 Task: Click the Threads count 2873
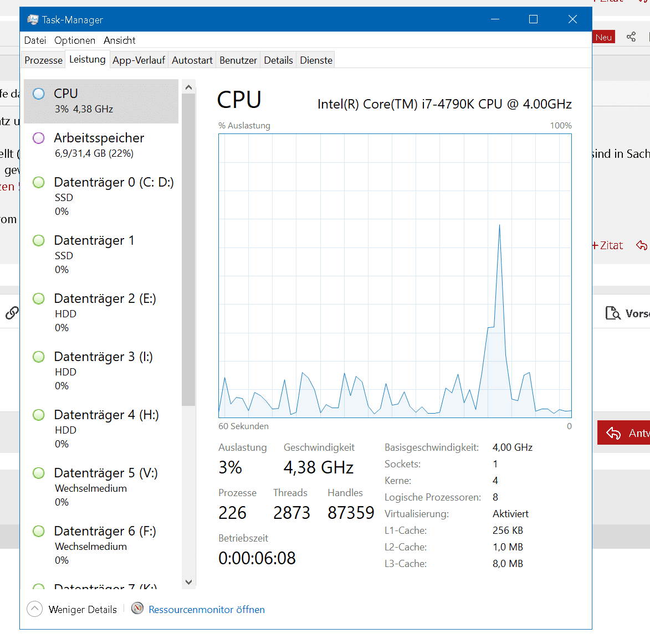coord(291,513)
